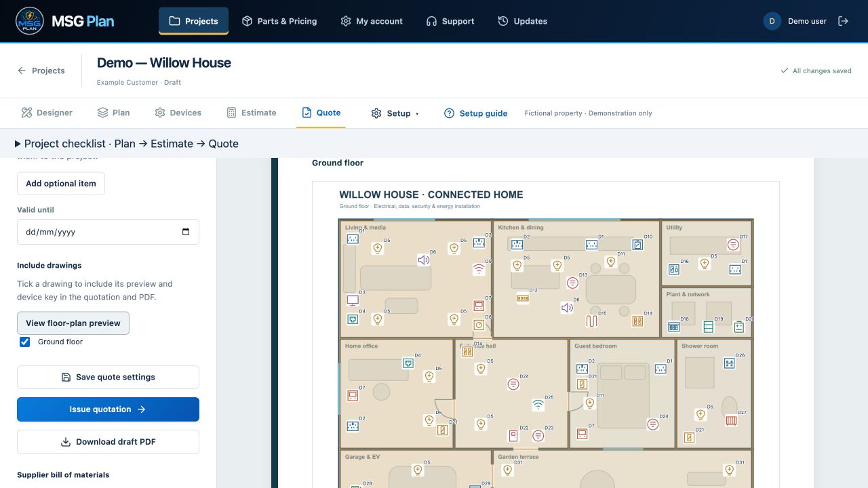The height and width of the screenshot is (488, 868).
Task: Click the D10 appliance icon in Kitchen & dining
Action: (x=637, y=245)
